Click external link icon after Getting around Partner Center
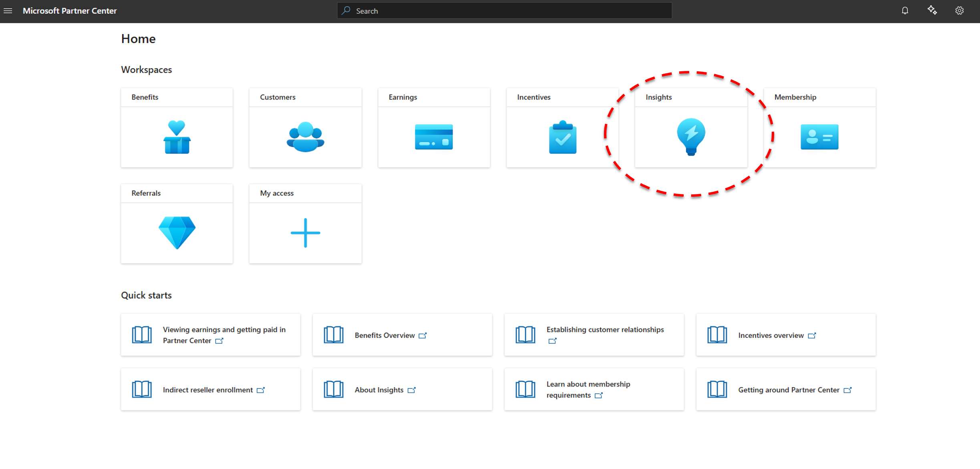The image size is (980, 469). pos(848,390)
